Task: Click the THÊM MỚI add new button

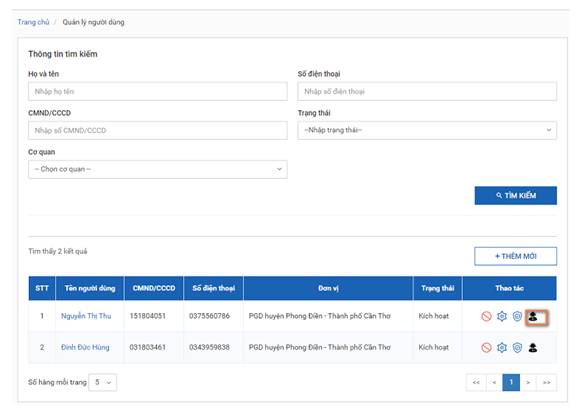Action: point(516,256)
